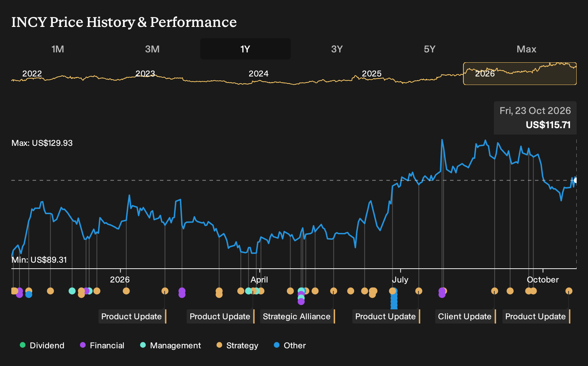Open the Strategic Alliance event label

(298, 316)
